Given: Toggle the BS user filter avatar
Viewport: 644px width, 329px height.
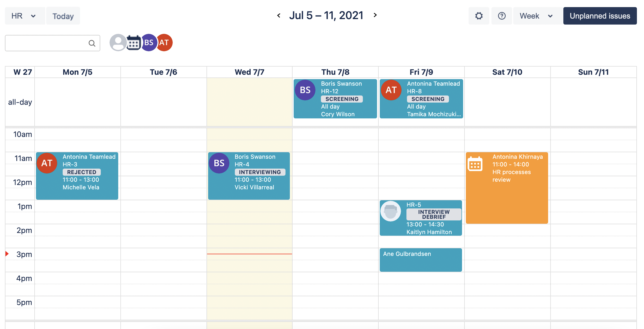Looking at the screenshot, I should (149, 43).
